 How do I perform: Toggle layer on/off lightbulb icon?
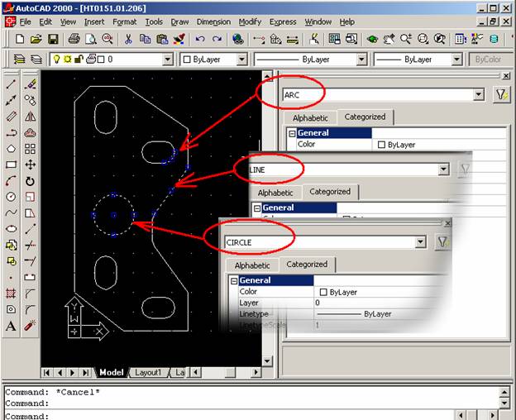click(56, 60)
